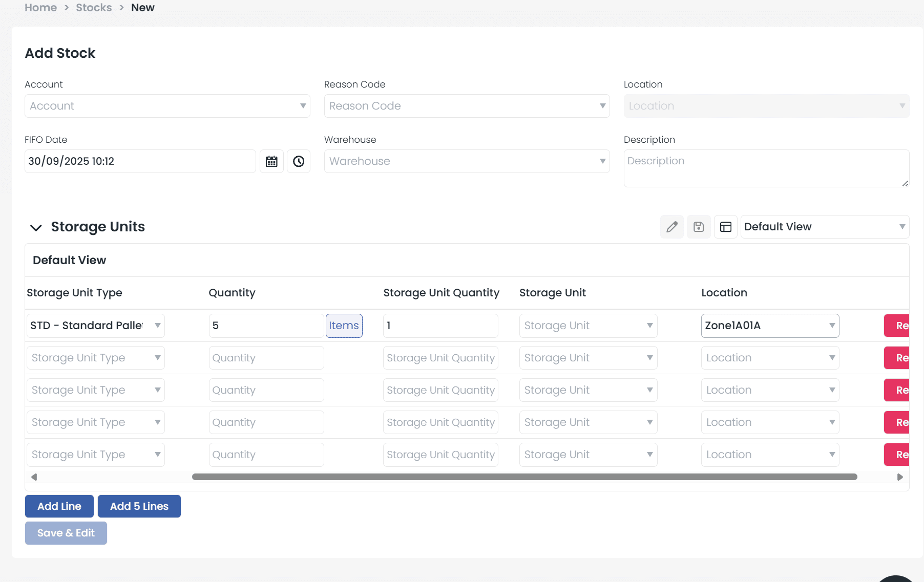Open the Default View selector
924x582 pixels.
pyautogui.click(x=824, y=227)
